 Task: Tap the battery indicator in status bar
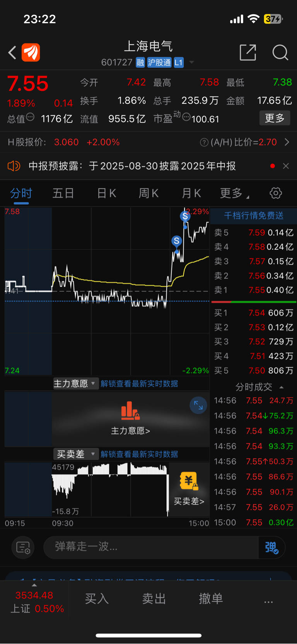click(274, 19)
